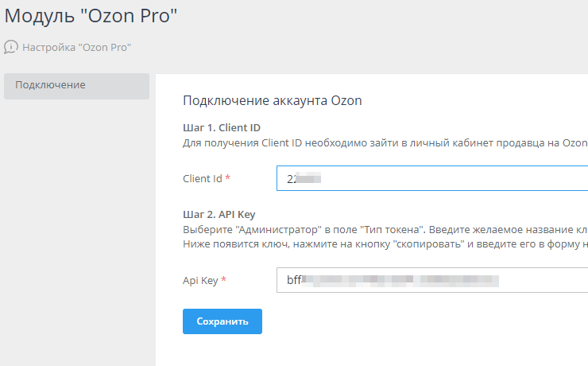The image size is (588, 366).
Task: Click the red asterisk beside Api Key
Action: (x=224, y=280)
